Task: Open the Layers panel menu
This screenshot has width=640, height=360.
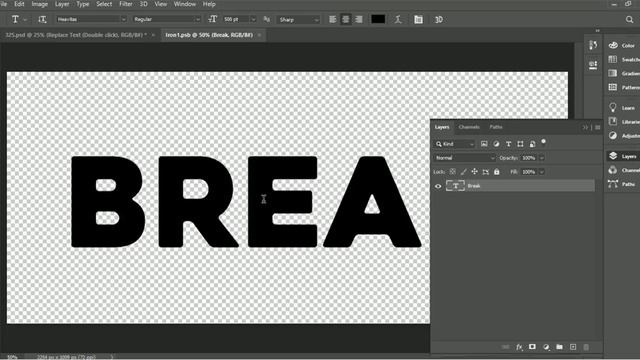Action: click(598, 127)
